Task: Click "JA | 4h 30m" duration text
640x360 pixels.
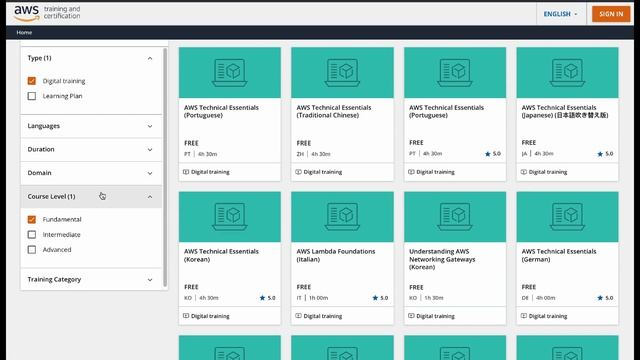Action: click(538, 154)
